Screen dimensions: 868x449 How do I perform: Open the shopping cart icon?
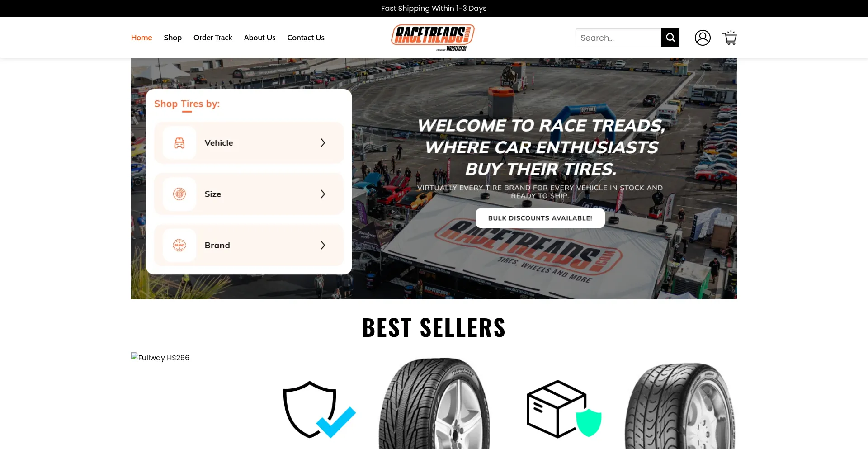pos(730,38)
